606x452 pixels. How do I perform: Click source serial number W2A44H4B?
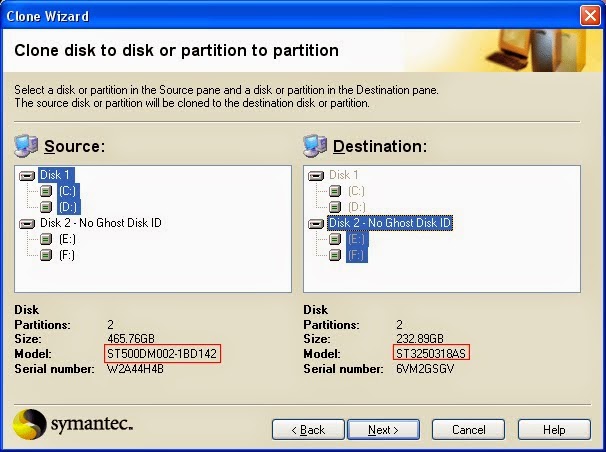point(135,369)
